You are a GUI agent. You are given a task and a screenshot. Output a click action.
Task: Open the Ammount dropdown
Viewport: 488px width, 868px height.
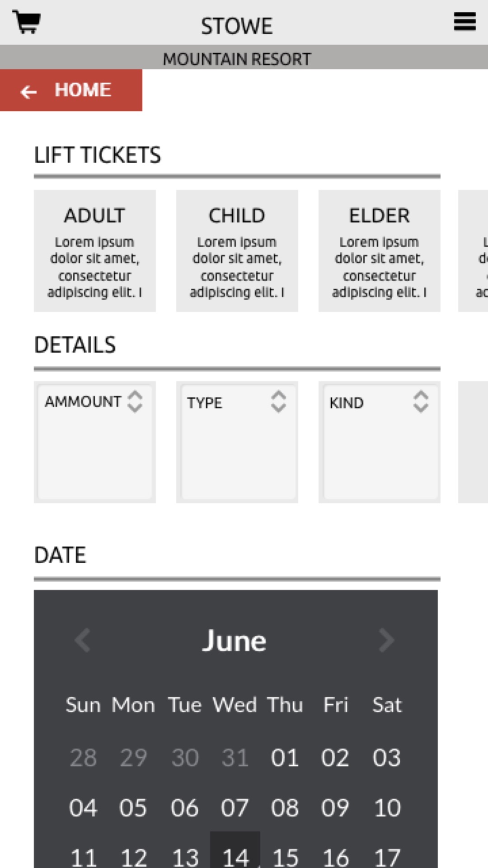[95, 402]
